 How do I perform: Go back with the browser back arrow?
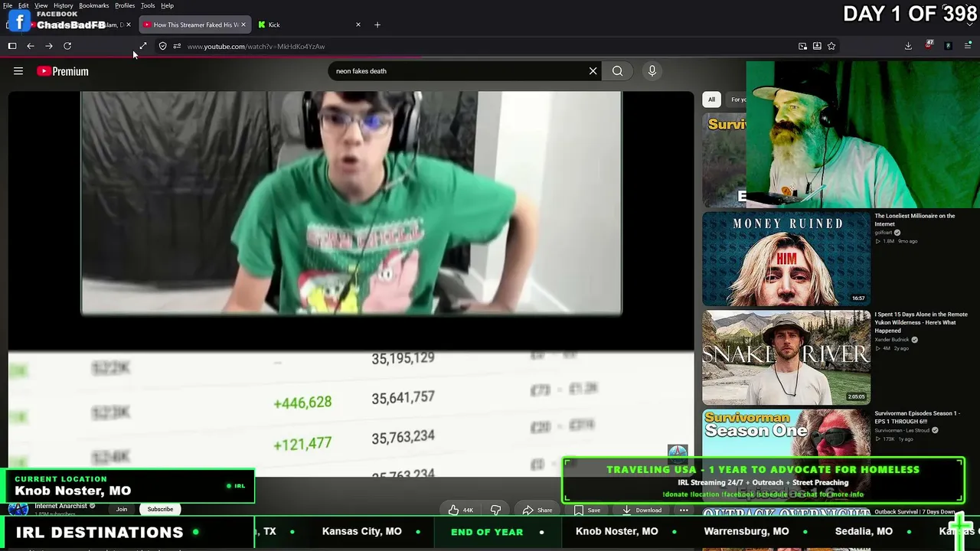(x=31, y=46)
